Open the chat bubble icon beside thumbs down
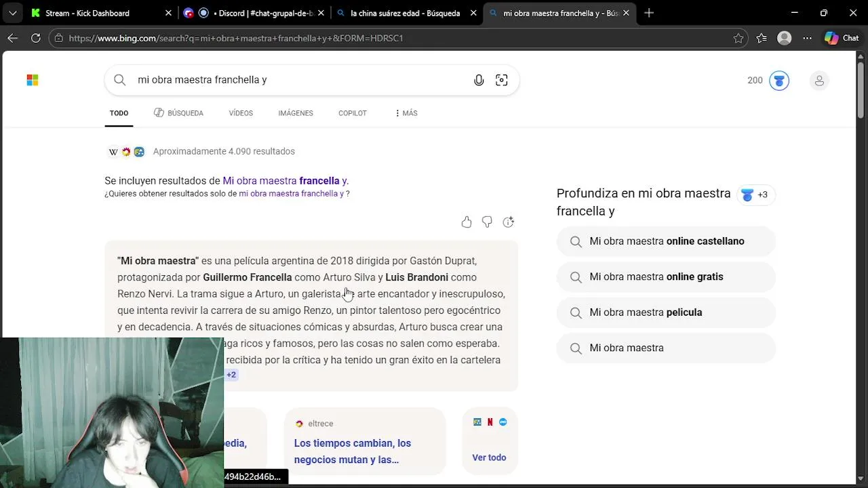Screen dimensions: 868x488 point(509,222)
